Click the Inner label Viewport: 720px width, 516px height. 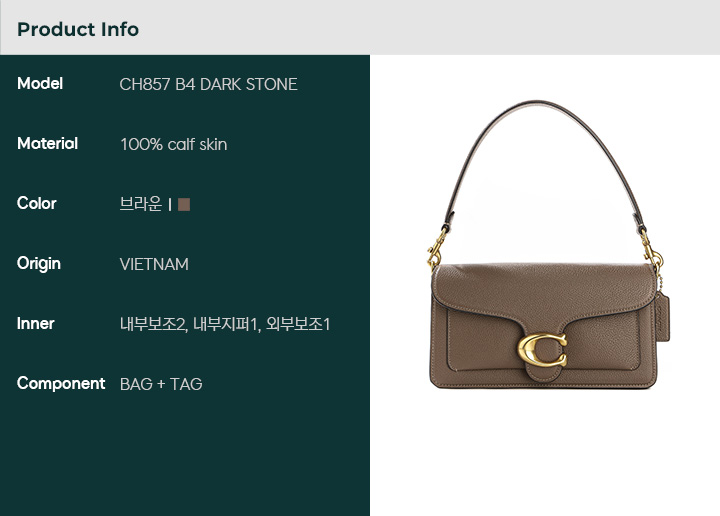36,324
